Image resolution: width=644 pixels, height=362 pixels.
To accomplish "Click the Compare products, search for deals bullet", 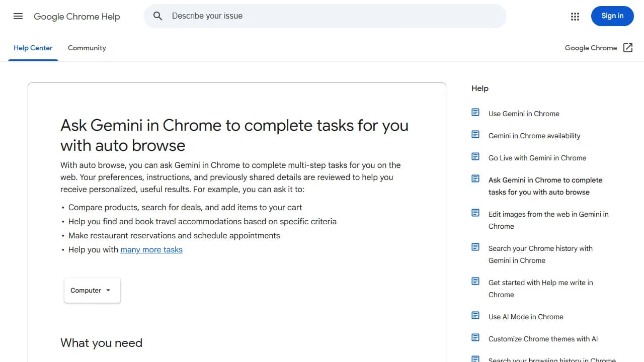I will click(185, 207).
